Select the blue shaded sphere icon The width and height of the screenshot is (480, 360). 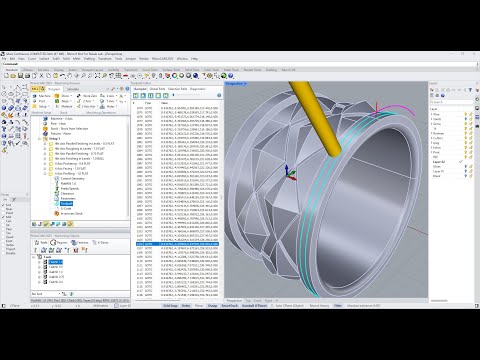[x=195, y=76]
